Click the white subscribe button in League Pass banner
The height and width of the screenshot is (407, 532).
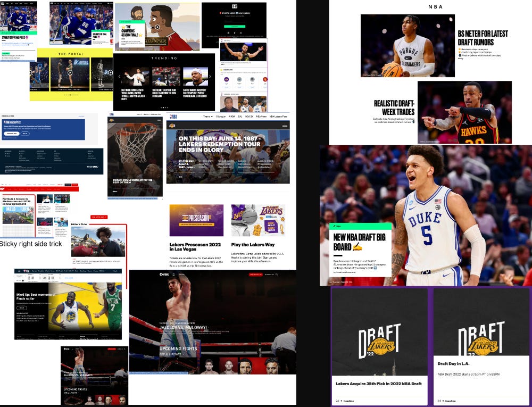(12, 134)
